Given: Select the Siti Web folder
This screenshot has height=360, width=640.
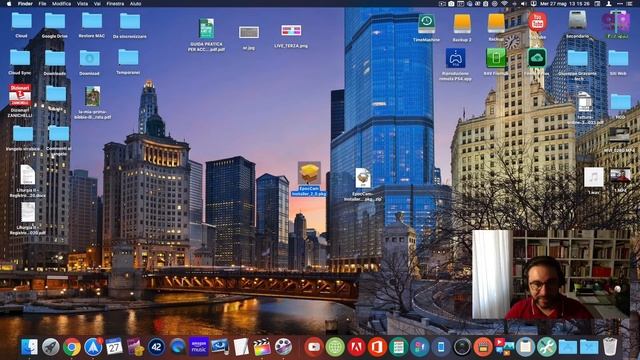Looking at the screenshot, I should pos(618,59).
